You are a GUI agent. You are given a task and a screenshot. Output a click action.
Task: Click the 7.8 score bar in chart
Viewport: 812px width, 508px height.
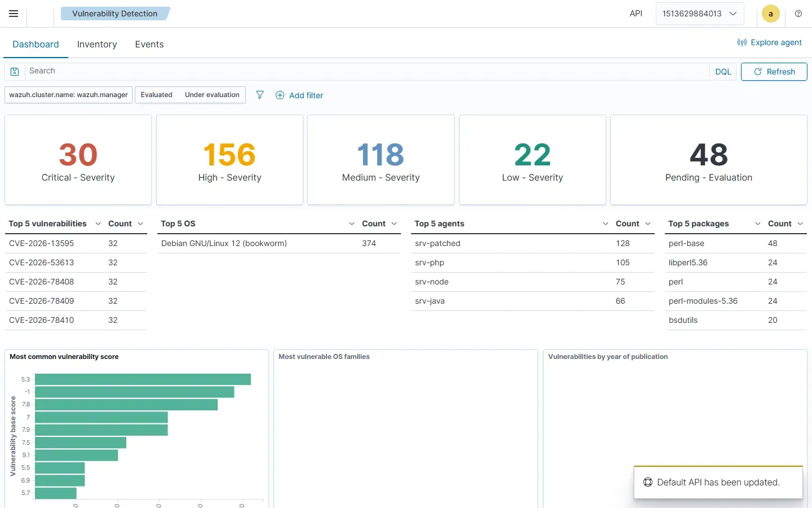[x=126, y=405]
